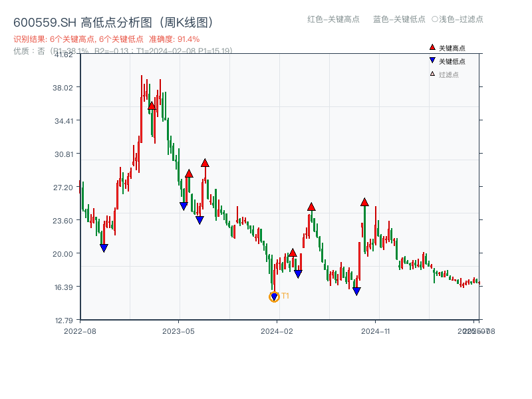Enable the dimmed 过滤点 legend entry
The image size is (532, 399).
450,74
